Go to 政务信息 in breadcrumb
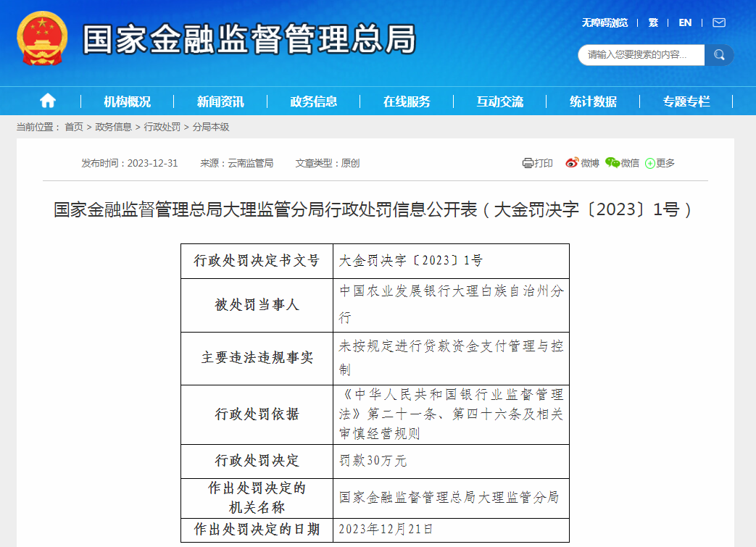The image size is (756, 547). coord(113,127)
